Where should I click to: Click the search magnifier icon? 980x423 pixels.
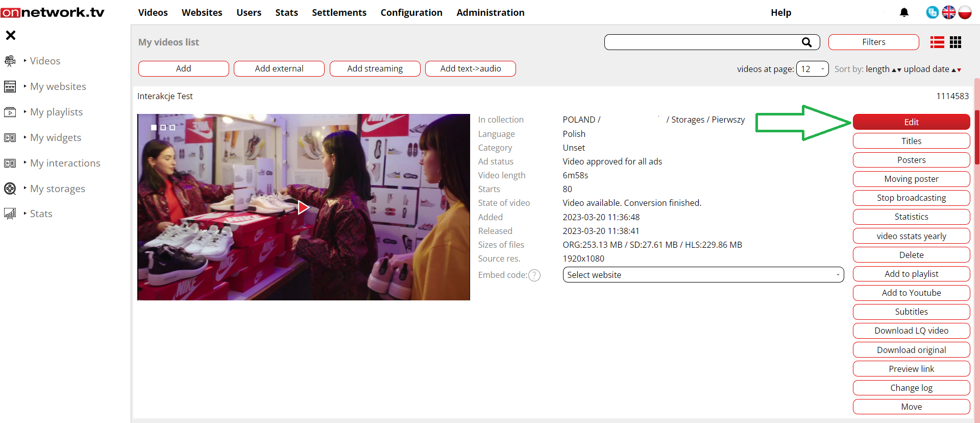pos(806,42)
